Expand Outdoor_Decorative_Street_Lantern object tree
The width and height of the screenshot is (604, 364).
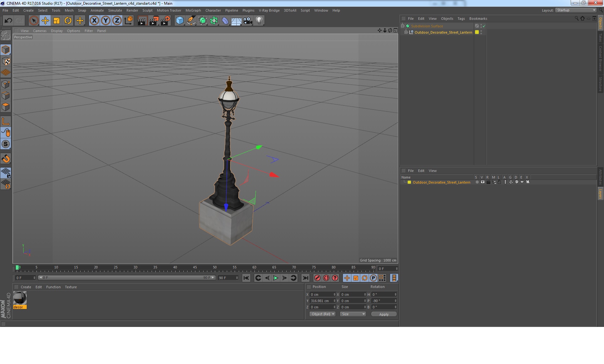point(406,32)
